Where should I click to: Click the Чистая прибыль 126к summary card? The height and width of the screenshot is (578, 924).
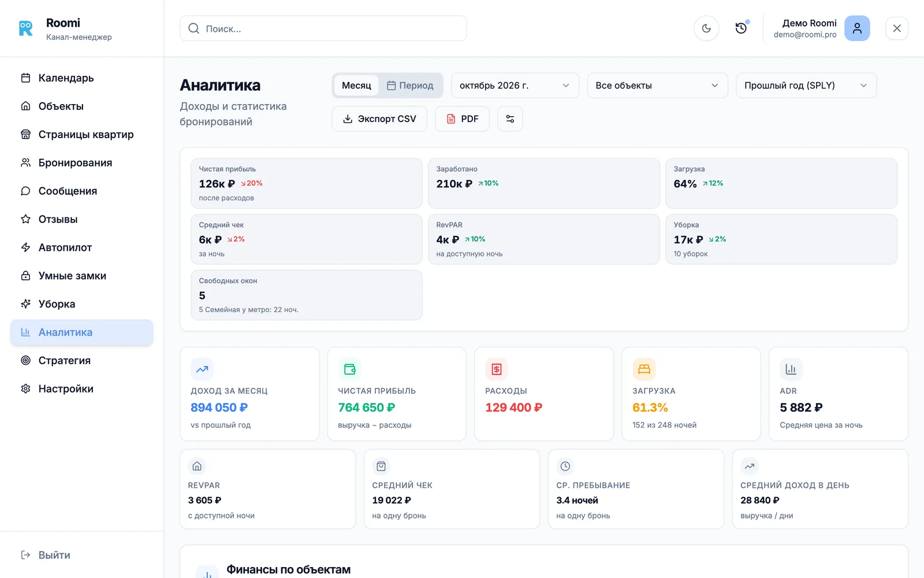[307, 183]
